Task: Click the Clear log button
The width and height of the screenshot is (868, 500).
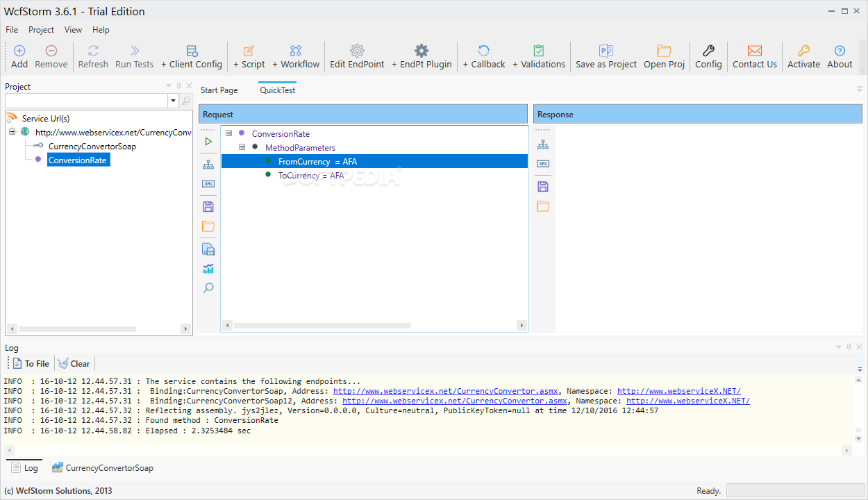Action: (x=74, y=363)
